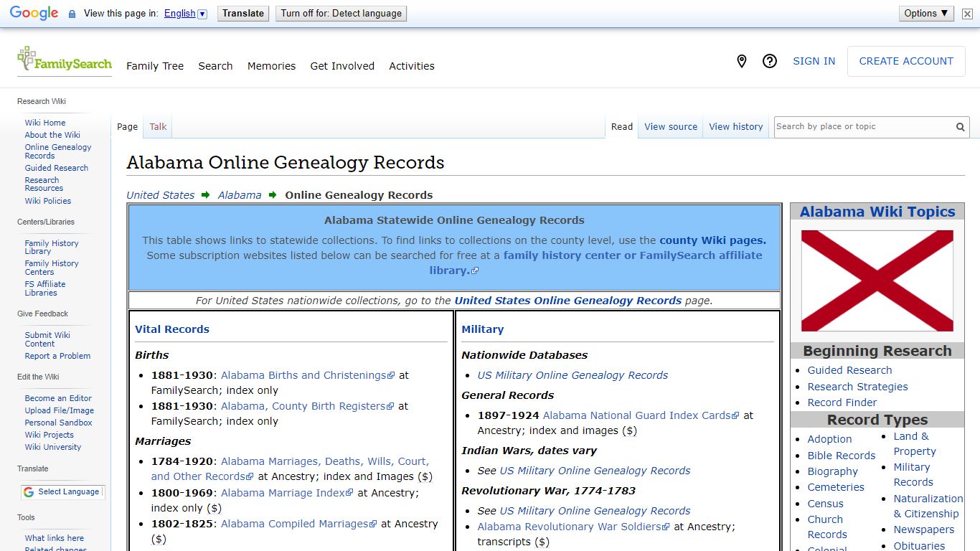The image size is (980, 551).
Task: Open Bible Records record type
Action: point(842,456)
